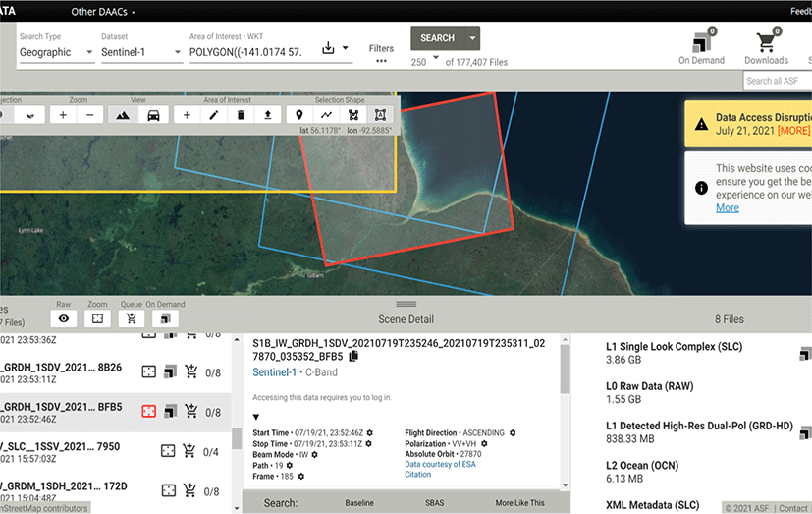This screenshot has width=812, height=514.
Task: Delete the area of interest
Action: 241,115
